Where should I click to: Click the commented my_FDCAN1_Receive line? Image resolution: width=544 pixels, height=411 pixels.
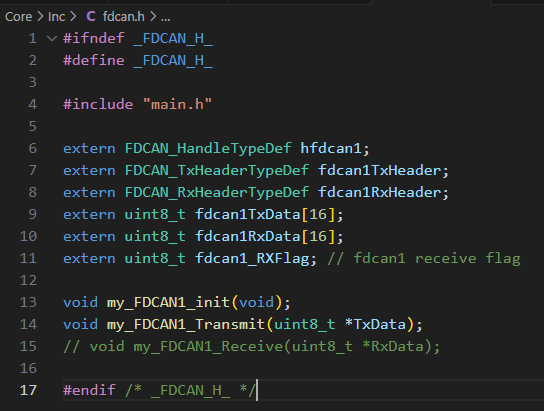252,346
